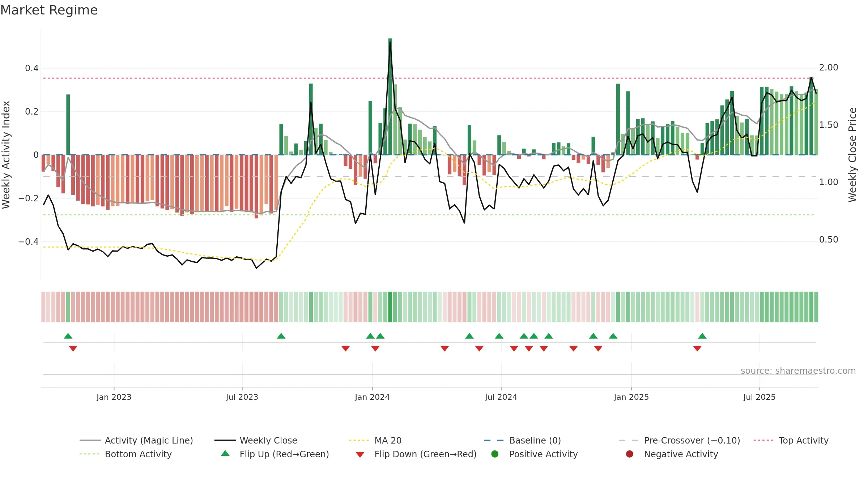Click the −0.4 activity axis tick label
This screenshot has height=488, width=868.
[29, 242]
